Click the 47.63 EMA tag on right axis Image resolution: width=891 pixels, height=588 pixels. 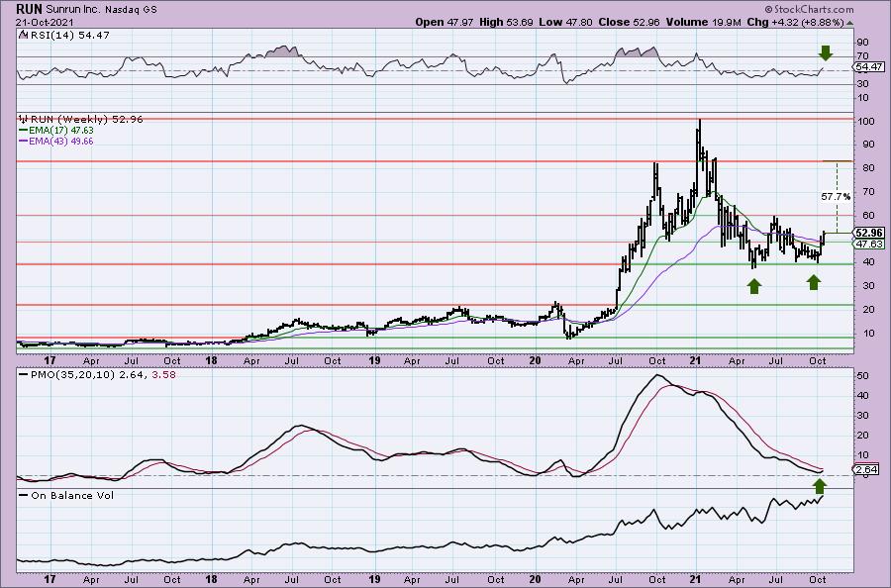pyautogui.click(x=870, y=244)
